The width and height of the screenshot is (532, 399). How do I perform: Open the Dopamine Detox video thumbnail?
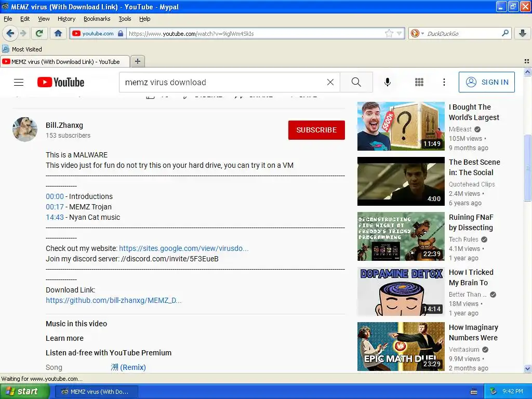[x=401, y=291]
